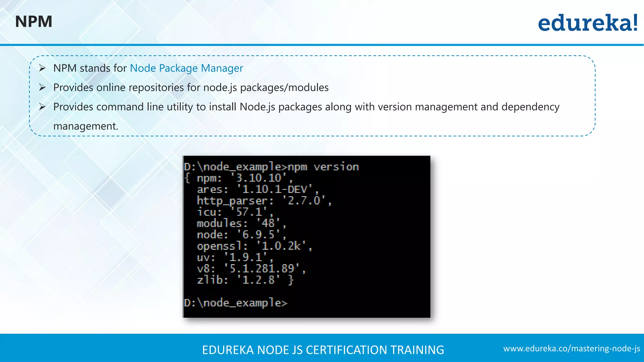
Task: Click the openssl: '1.0.2k' terminal line
Action: [255, 246]
